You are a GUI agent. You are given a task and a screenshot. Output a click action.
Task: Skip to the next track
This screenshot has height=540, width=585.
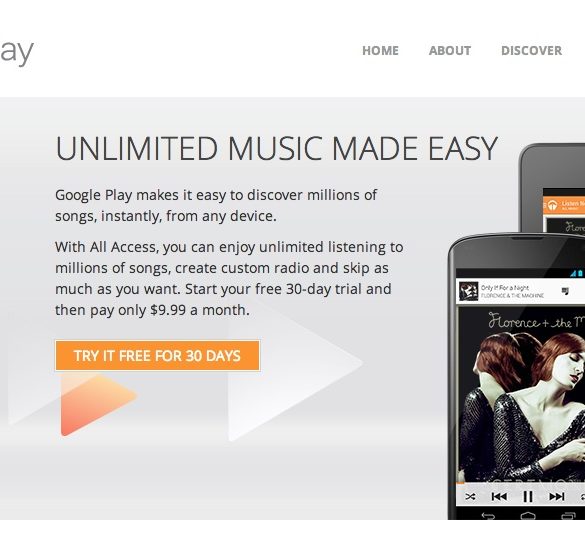(557, 497)
